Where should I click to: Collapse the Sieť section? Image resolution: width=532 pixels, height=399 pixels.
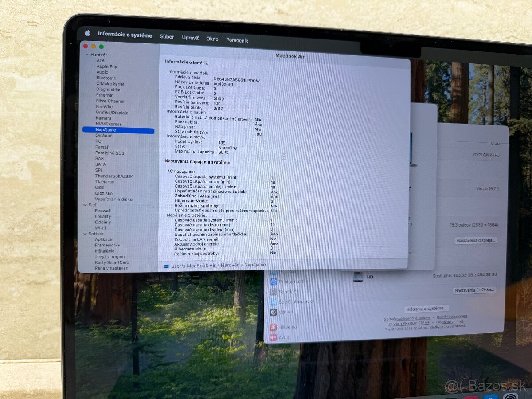pos(85,205)
